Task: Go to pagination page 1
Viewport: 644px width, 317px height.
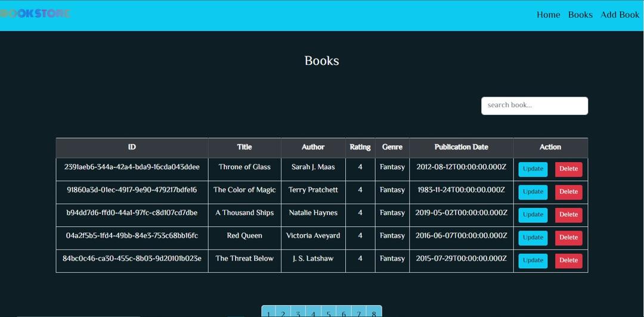Action: pyautogui.click(x=268, y=312)
